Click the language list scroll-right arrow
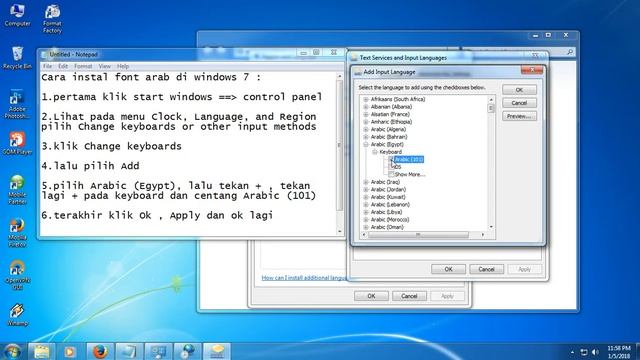 tap(483, 235)
